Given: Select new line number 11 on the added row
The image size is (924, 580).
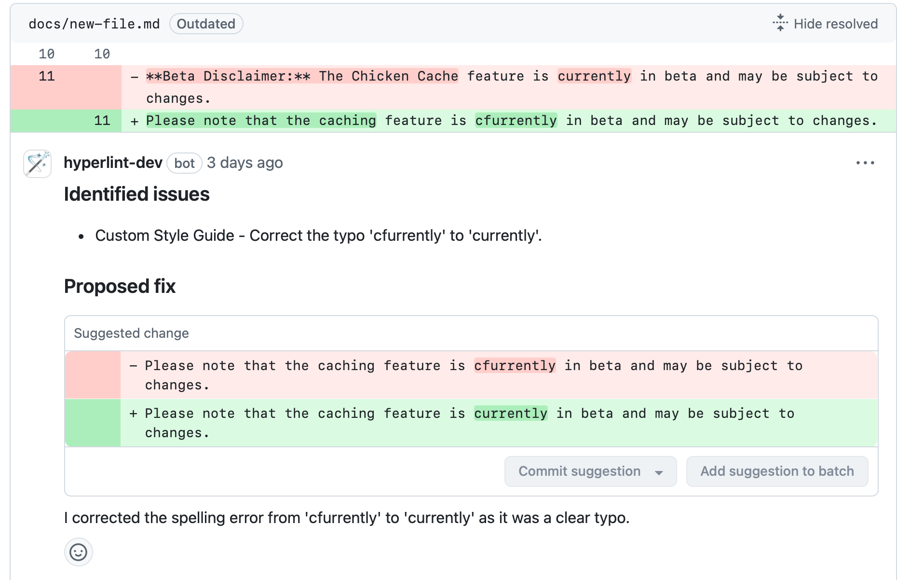Looking at the screenshot, I should click(x=102, y=121).
